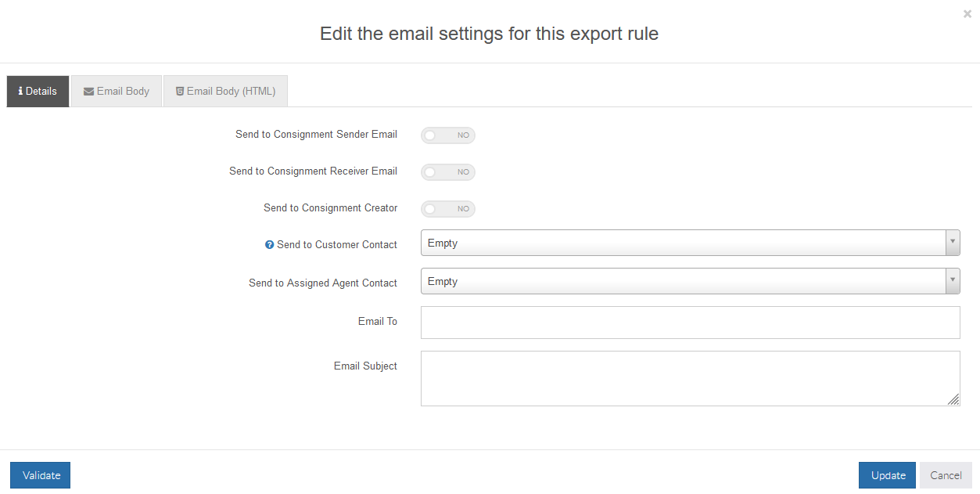The width and height of the screenshot is (980, 494).
Task: Click Update to save email settings
Action: 887,475
